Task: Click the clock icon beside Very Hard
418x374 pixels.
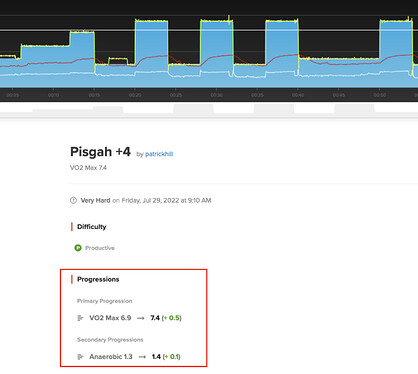Action: 73,200
